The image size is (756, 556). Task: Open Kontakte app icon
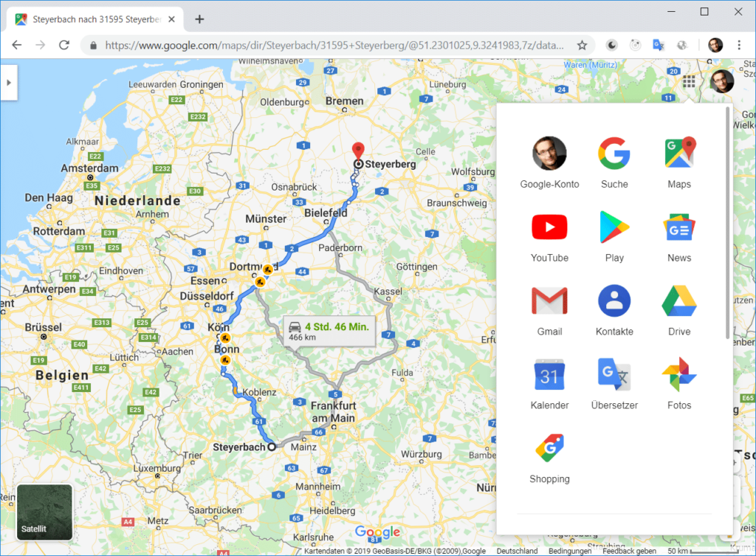click(614, 310)
